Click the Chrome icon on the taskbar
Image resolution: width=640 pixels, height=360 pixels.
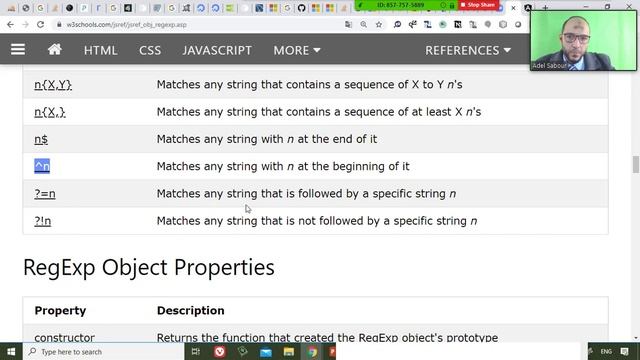click(312, 352)
